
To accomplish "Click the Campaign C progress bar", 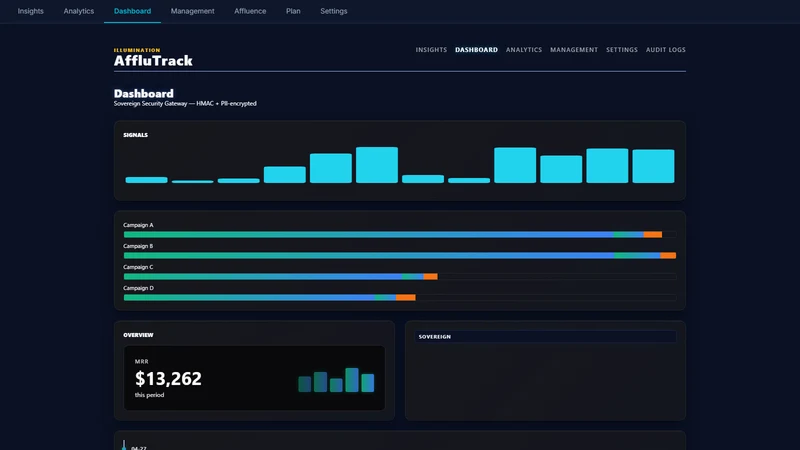I will (x=400, y=277).
